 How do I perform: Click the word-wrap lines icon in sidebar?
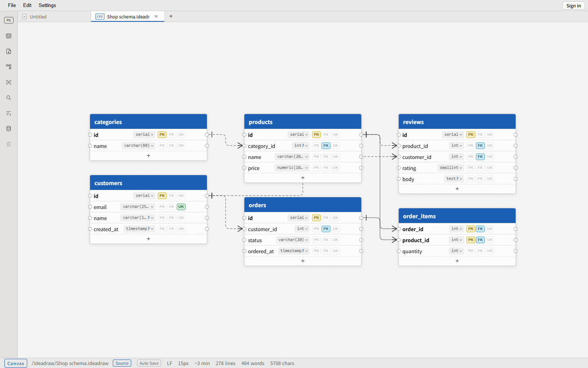pyautogui.click(x=9, y=113)
